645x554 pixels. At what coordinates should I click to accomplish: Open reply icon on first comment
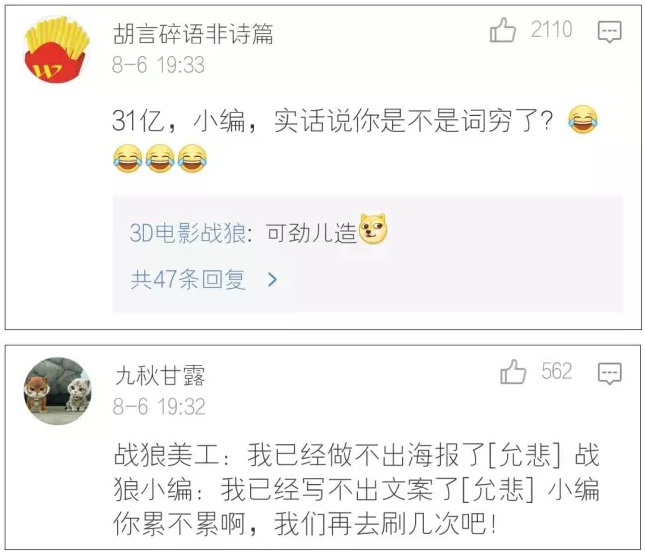pos(610,32)
